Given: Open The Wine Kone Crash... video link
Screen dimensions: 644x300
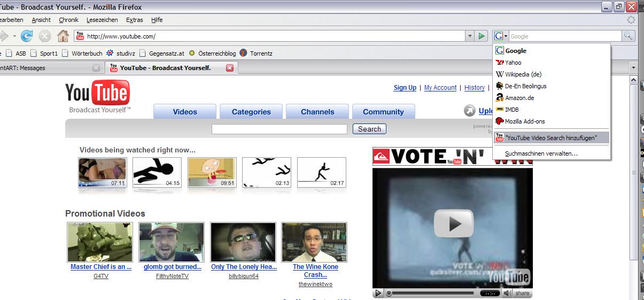Looking at the screenshot, I should [315, 271].
